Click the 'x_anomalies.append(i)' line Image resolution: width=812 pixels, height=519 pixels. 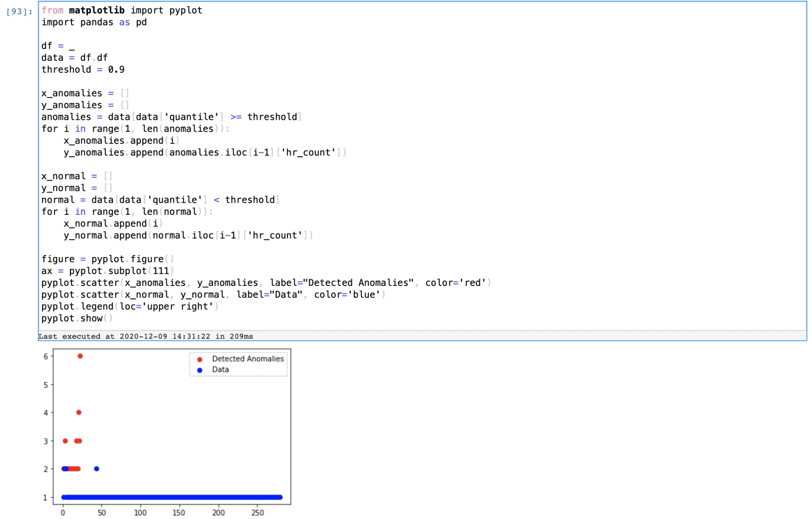(121, 141)
